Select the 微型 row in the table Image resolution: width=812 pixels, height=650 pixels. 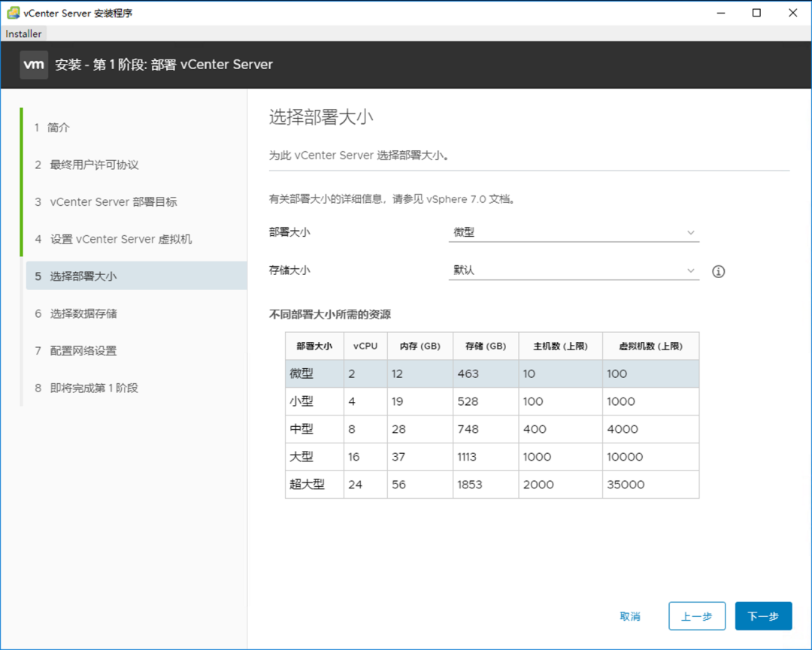(x=492, y=373)
